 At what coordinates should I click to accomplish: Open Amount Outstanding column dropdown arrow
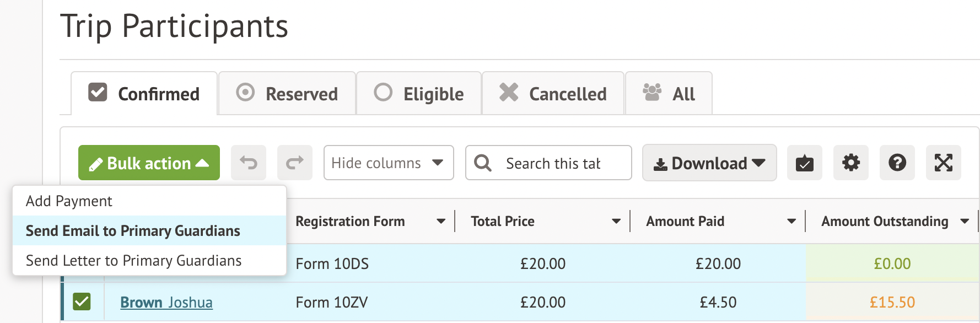click(965, 221)
